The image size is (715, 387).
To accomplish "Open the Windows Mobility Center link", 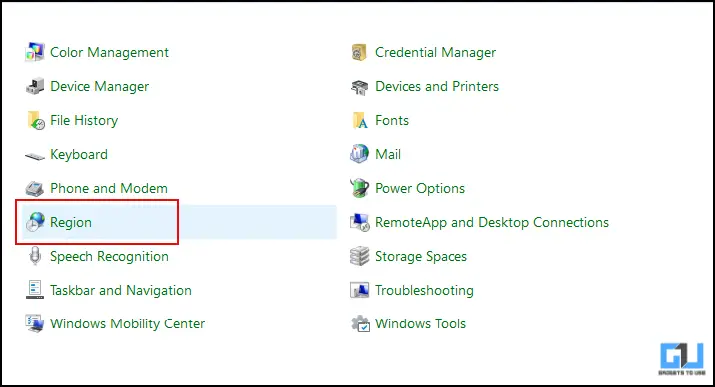I will (x=128, y=324).
